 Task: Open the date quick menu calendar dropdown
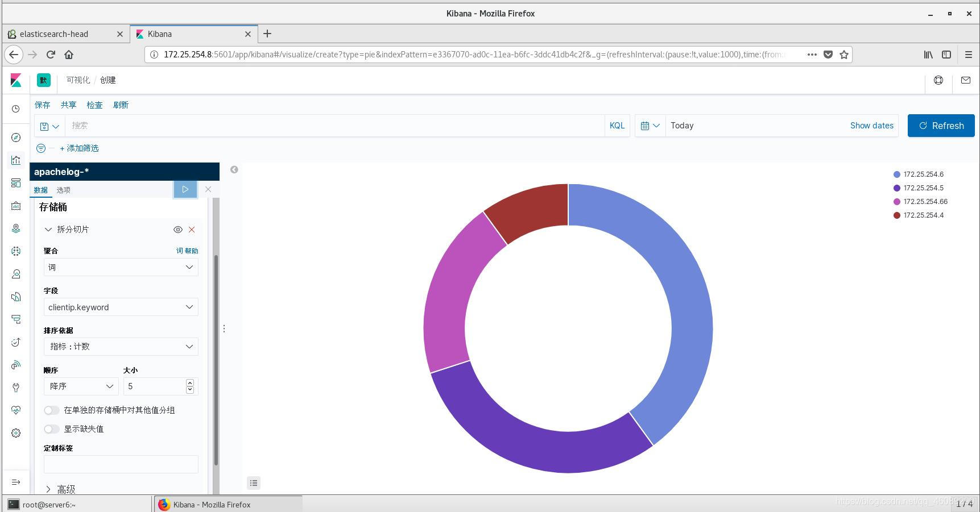coord(650,126)
